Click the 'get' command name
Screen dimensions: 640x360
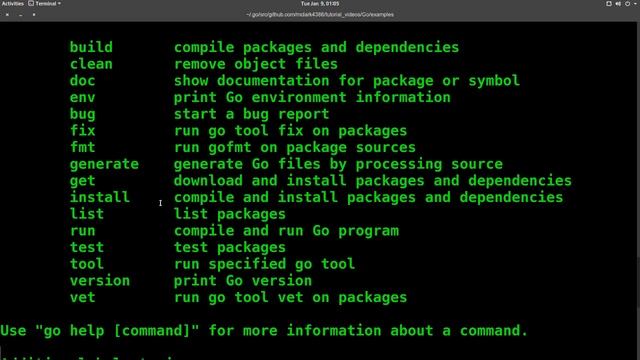(x=82, y=181)
